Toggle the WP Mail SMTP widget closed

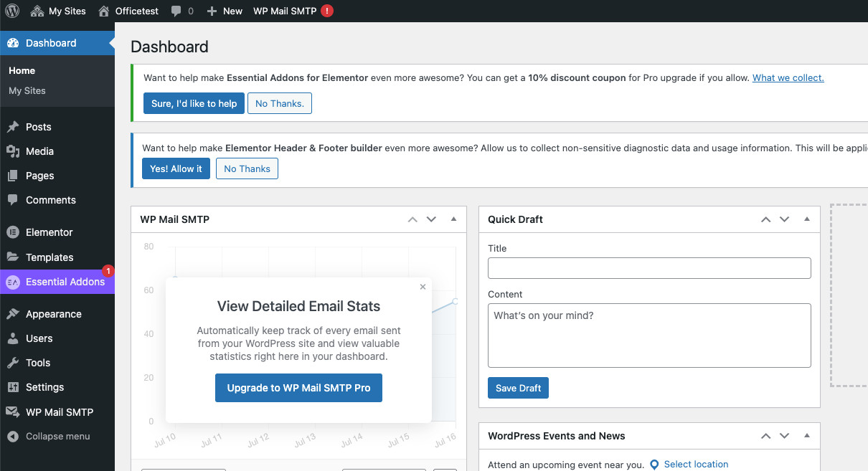pos(453,219)
